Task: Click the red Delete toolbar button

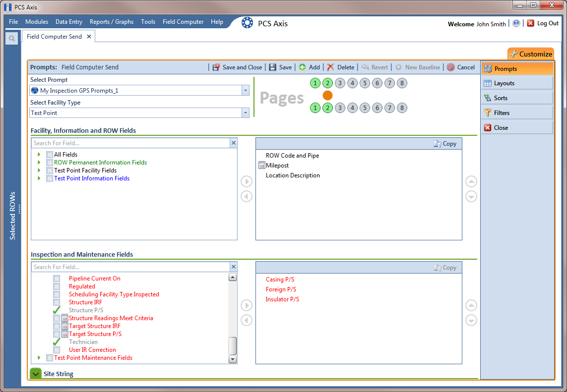Action: tap(341, 67)
